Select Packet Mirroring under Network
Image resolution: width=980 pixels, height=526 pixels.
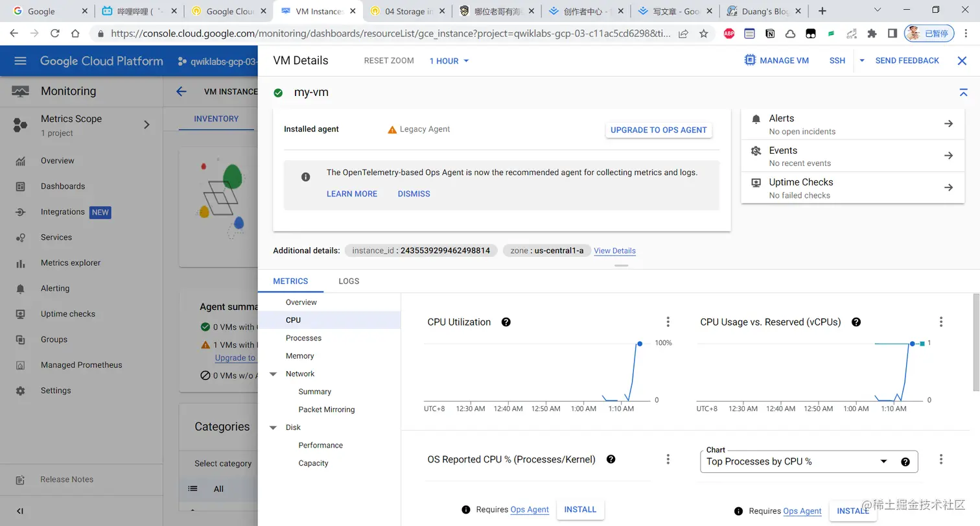coord(327,410)
